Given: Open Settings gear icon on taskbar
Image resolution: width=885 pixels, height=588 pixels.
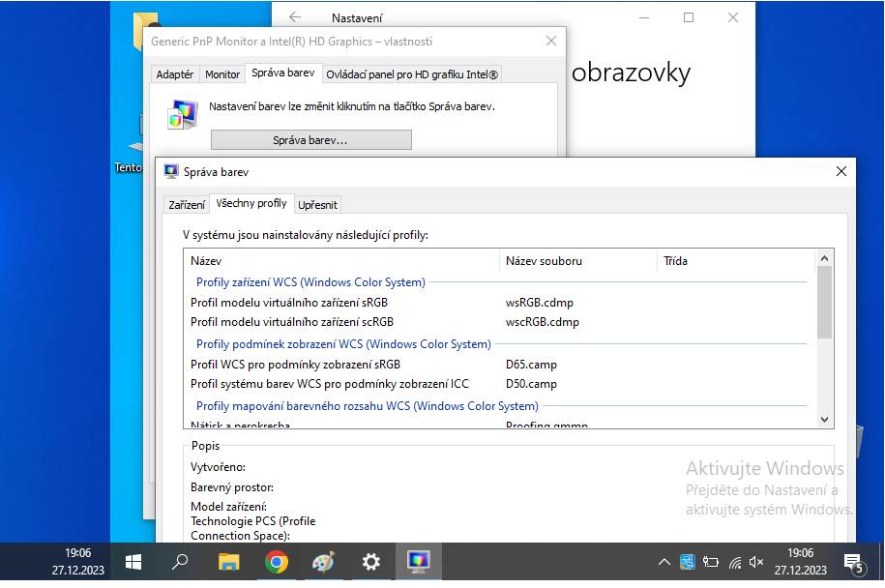Looking at the screenshot, I should click(x=370, y=562).
